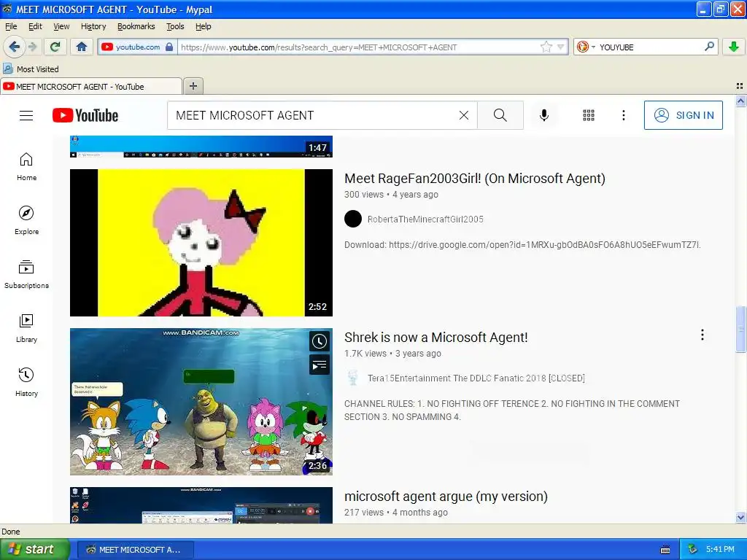This screenshot has width=747, height=560.
Task: Go back with the browser back arrow
Action: 14,47
